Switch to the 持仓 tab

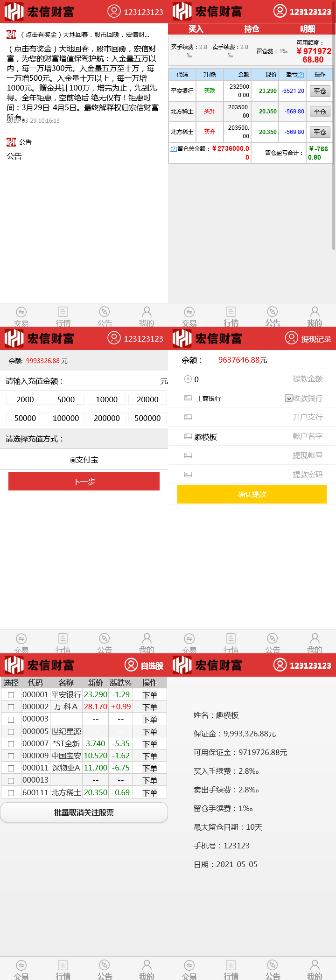coord(252,29)
